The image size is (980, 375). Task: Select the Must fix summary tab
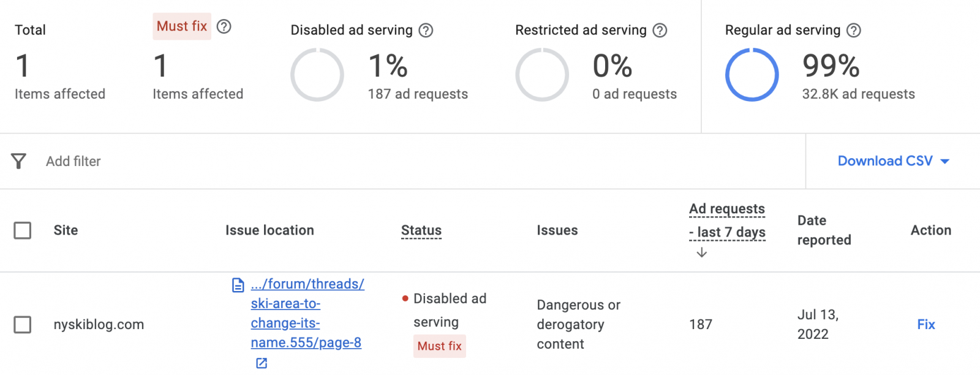[182, 26]
